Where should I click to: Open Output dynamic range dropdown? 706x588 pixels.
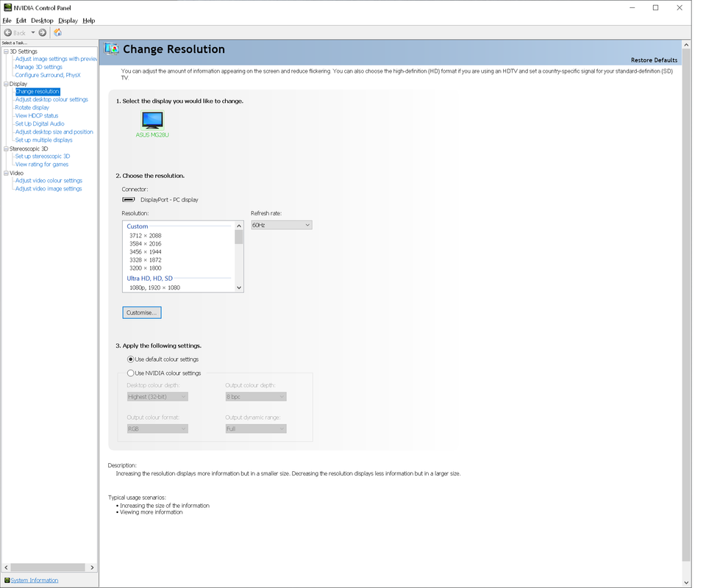pyautogui.click(x=256, y=429)
